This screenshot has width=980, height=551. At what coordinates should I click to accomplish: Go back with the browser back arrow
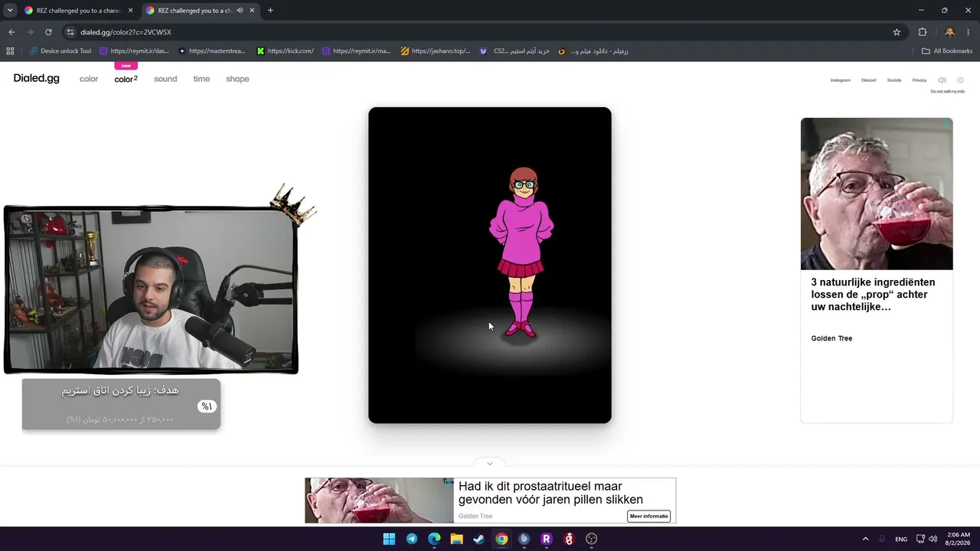click(x=11, y=32)
